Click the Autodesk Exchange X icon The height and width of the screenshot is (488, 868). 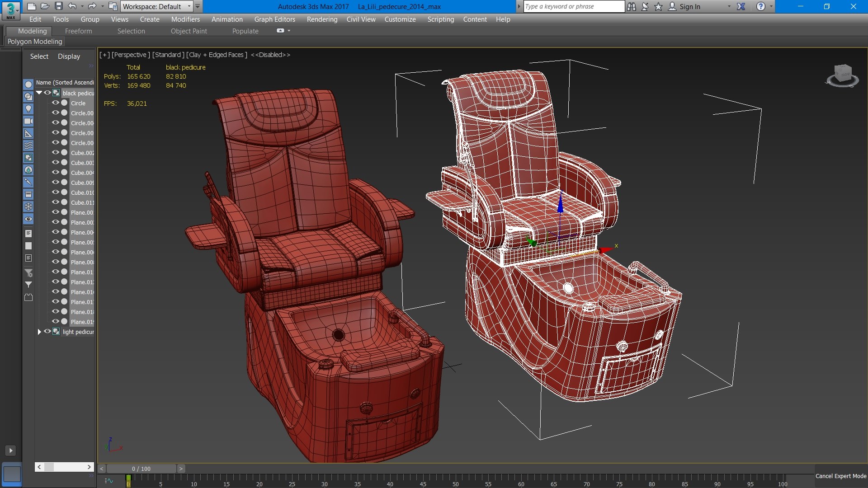coord(741,6)
